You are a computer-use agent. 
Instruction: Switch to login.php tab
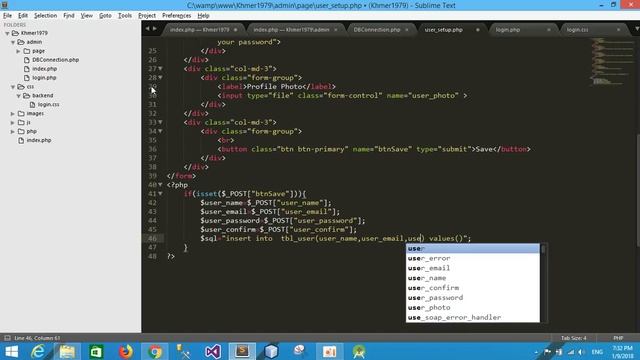tap(508, 30)
